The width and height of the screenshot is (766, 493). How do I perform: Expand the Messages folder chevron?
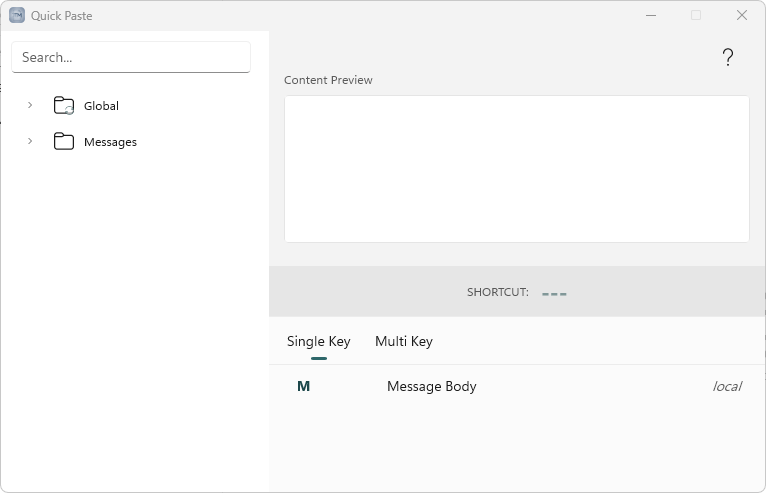point(30,141)
